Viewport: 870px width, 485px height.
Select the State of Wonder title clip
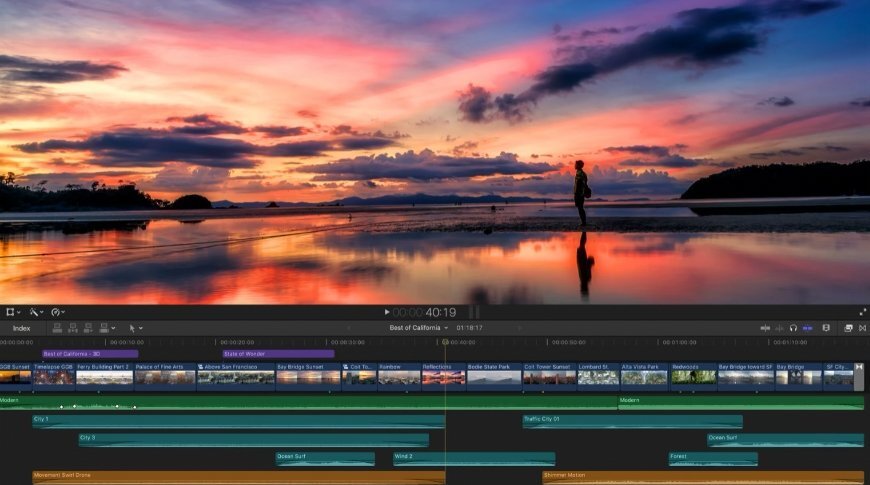pyautogui.click(x=278, y=354)
